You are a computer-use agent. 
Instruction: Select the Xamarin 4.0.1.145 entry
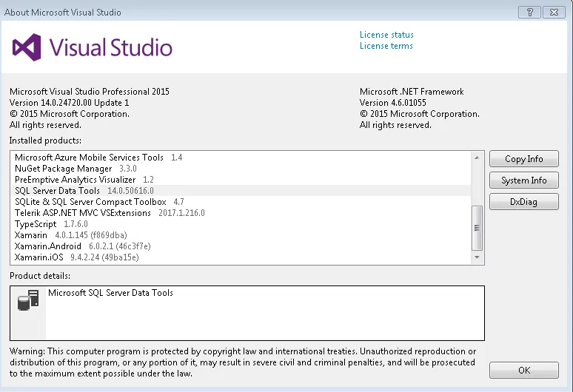tap(241, 235)
